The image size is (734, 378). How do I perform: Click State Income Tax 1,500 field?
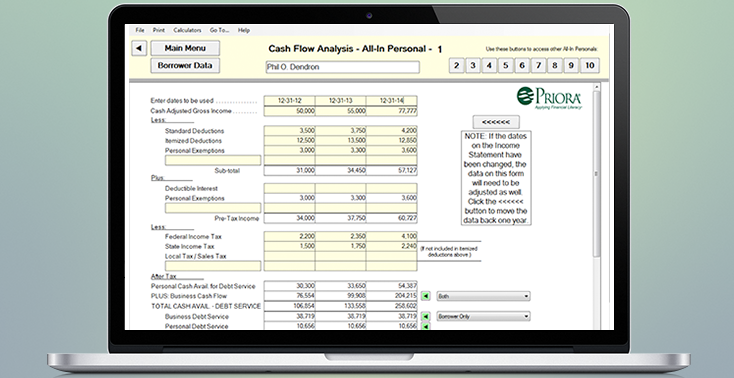pos(289,246)
